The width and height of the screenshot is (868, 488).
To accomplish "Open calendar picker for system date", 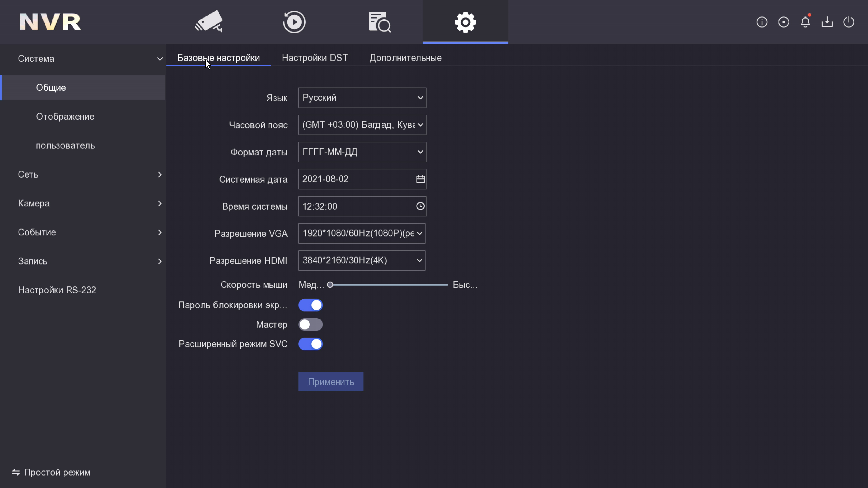I will (x=420, y=179).
